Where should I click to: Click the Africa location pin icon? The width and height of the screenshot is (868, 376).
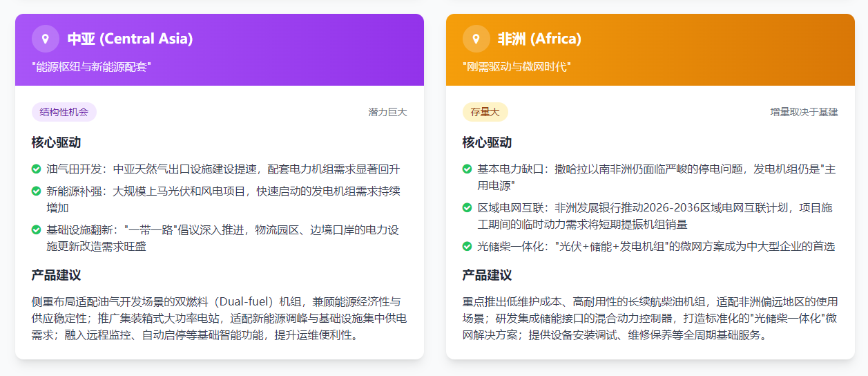[476, 39]
